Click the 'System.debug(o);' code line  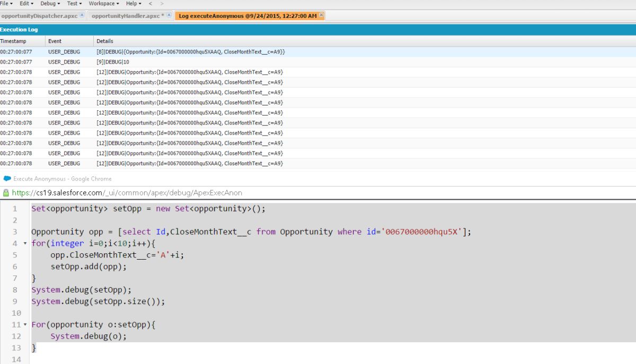coord(89,336)
